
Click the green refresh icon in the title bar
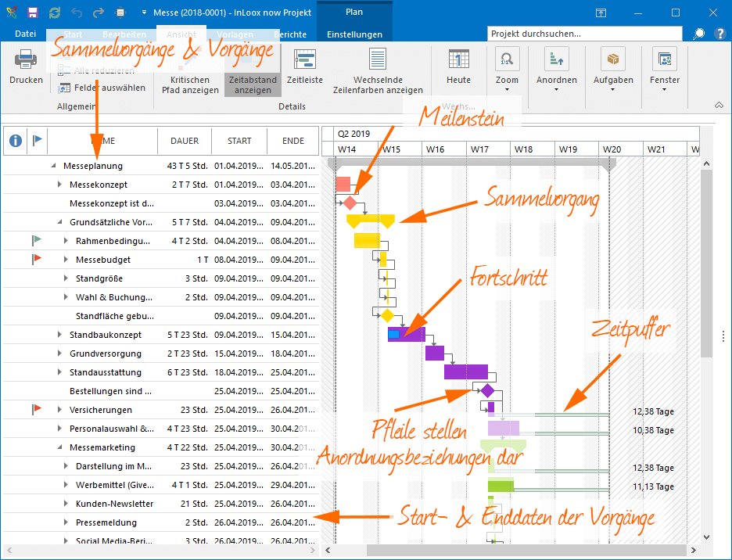[x=55, y=13]
